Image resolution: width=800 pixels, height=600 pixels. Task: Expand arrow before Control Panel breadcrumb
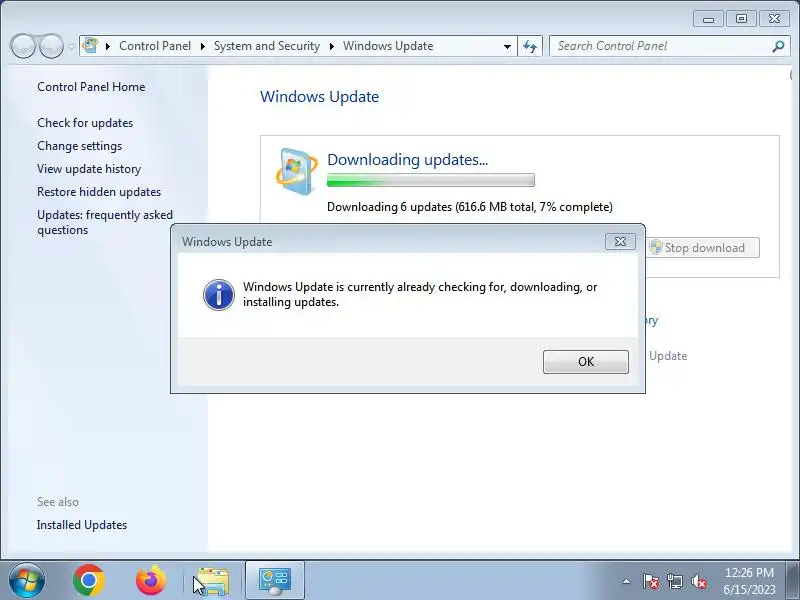[108, 46]
